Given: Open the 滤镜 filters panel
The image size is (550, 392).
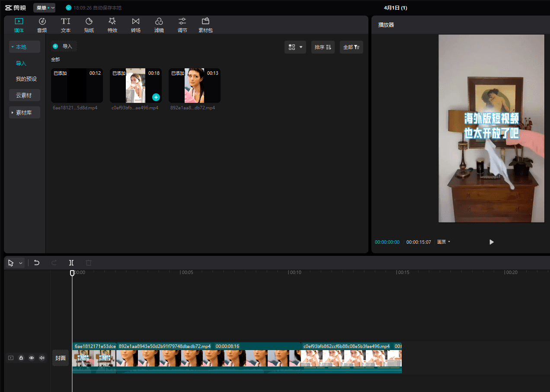Looking at the screenshot, I should [159, 25].
